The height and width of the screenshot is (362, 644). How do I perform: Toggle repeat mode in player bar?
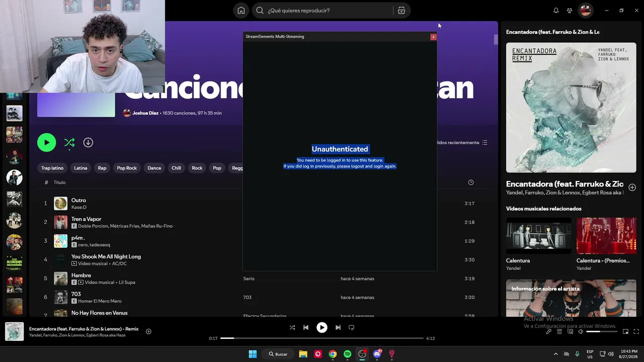tap(352, 327)
